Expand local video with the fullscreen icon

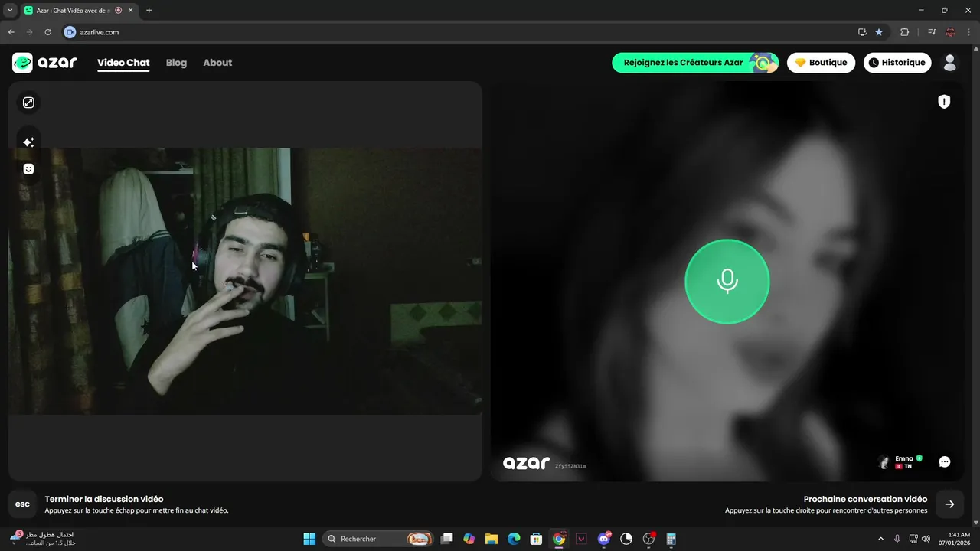28,103
